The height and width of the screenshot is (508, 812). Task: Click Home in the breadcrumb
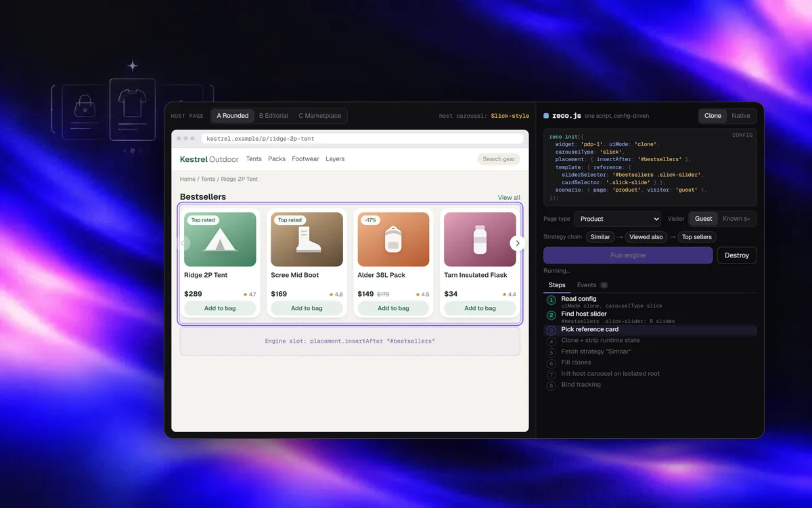coord(187,179)
